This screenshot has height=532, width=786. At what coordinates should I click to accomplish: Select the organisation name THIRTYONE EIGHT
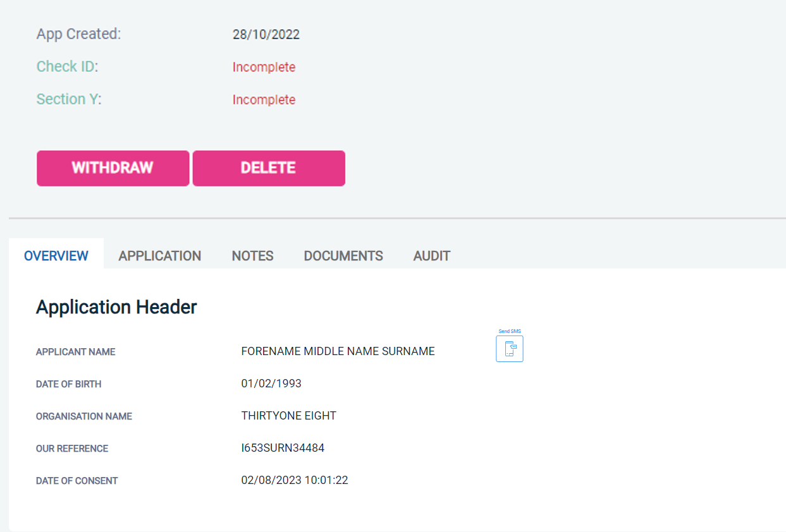click(288, 416)
